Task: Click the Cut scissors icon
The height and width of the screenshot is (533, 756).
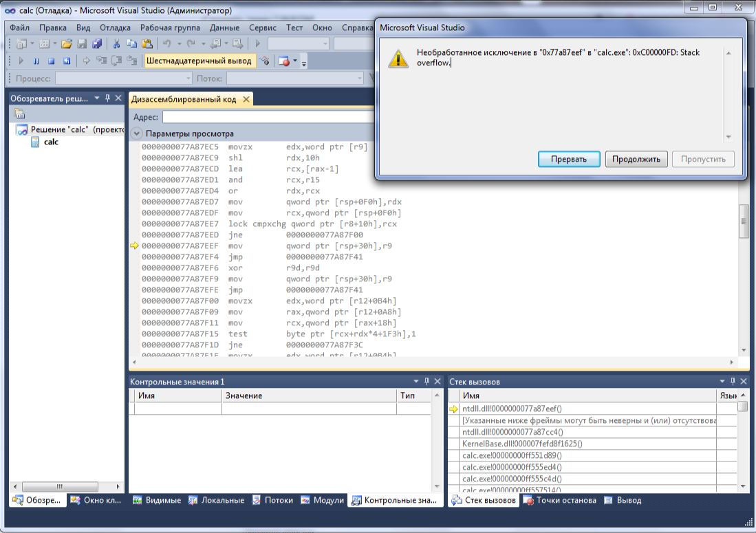Action: point(117,44)
